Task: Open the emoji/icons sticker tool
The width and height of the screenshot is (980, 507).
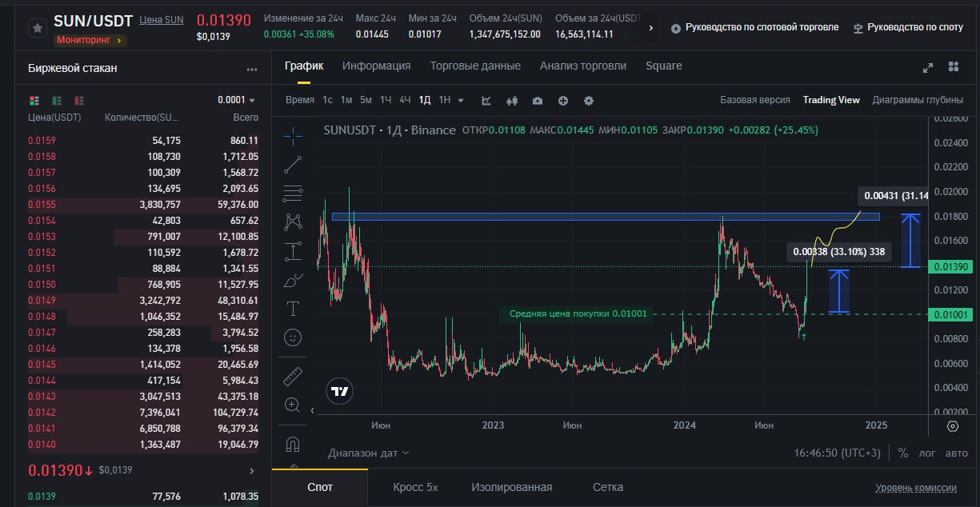Action: tap(293, 337)
